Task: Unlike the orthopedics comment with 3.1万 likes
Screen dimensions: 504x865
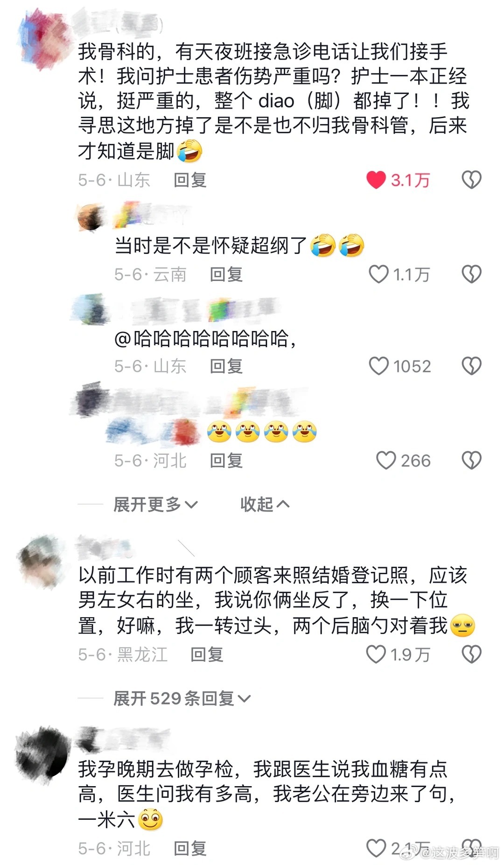Action: [x=376, y=180]
